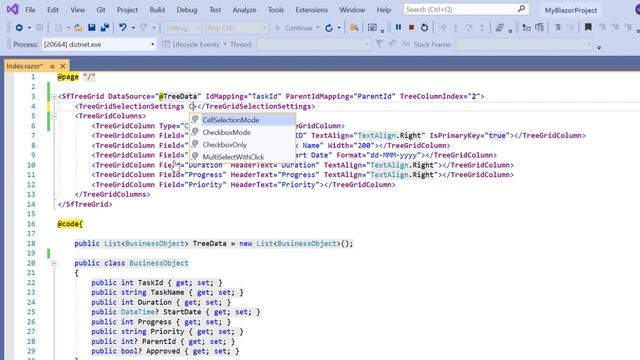This screenshot has height=360, width=640.
Task: Open the Tools menu
Action: coord(276,10)
